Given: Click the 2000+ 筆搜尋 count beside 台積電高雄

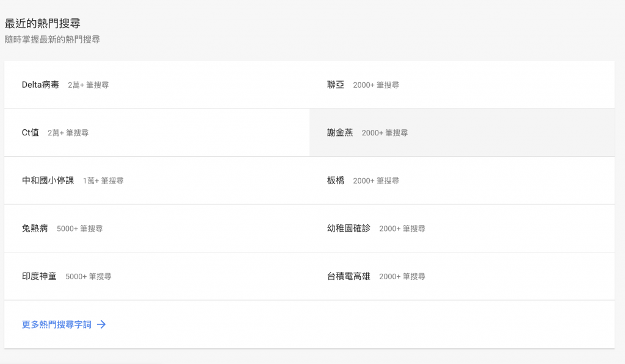Looking at the screenshot, I should click(x=402, y=276).
